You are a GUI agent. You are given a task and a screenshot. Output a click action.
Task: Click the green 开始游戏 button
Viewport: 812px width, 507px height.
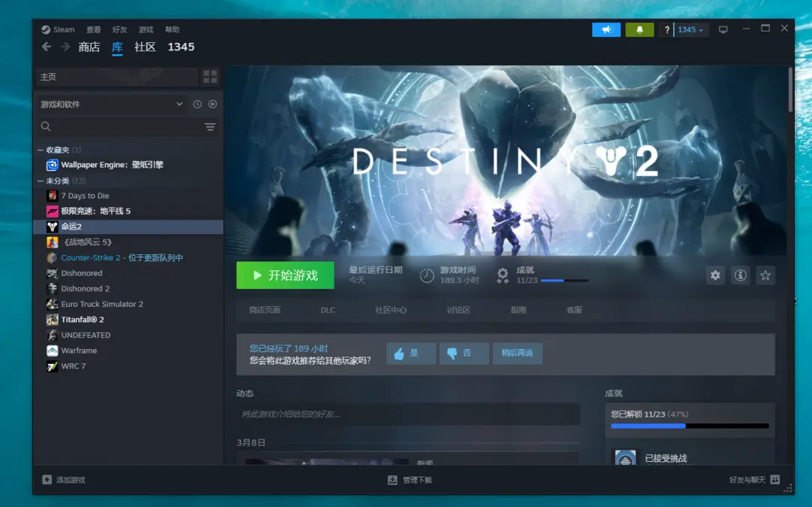tap(286, 275)
